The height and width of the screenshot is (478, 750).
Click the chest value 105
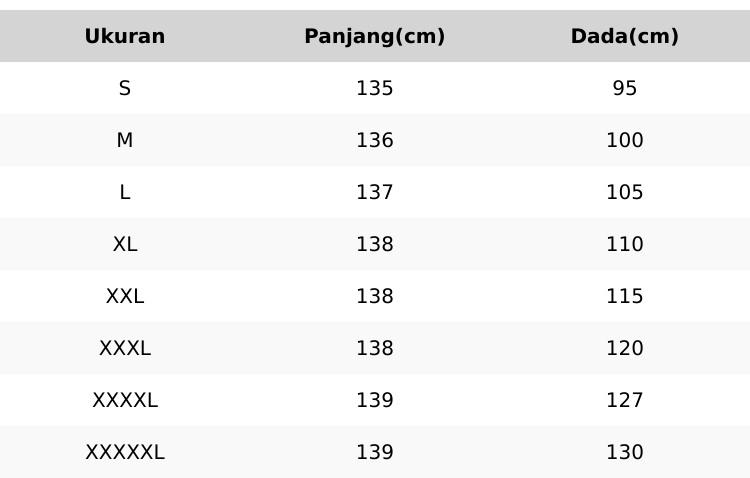pyautogui.click(x=625, y=193)
